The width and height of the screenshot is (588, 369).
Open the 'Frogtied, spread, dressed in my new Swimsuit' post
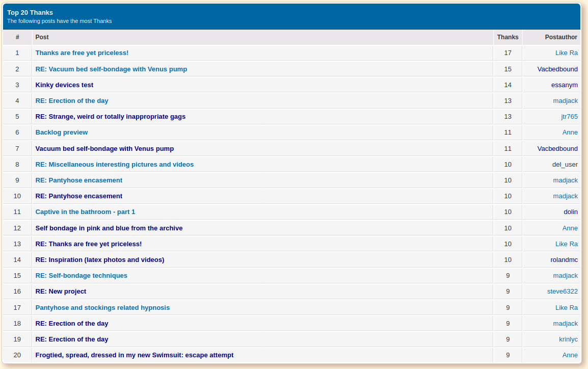tap(134, 355)
